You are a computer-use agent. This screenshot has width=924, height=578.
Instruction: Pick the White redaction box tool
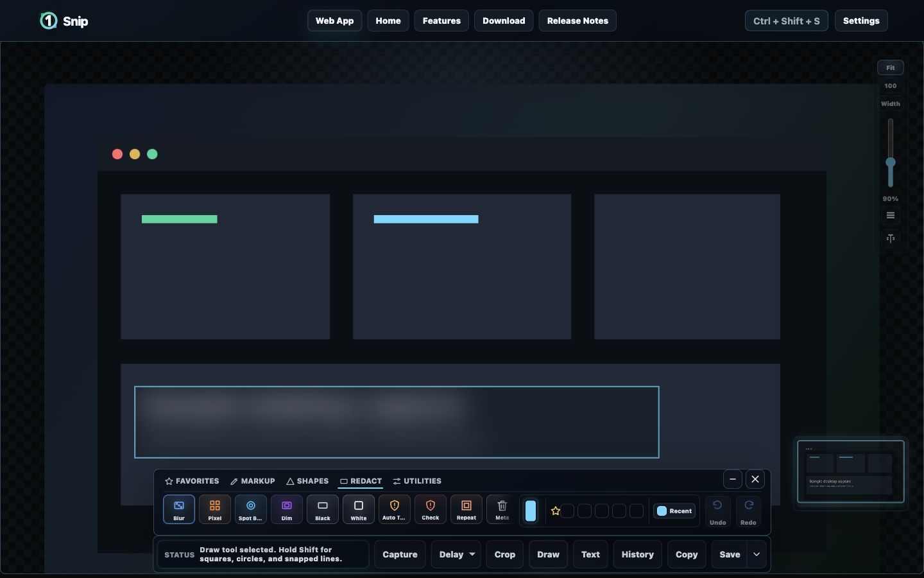[359, 509]
